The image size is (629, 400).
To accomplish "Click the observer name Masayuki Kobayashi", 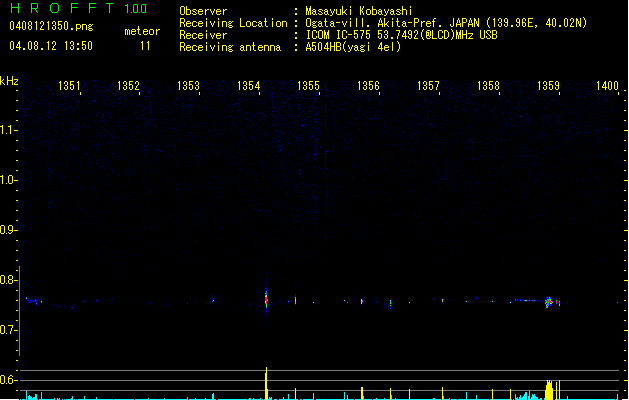I will click(359, 11).
